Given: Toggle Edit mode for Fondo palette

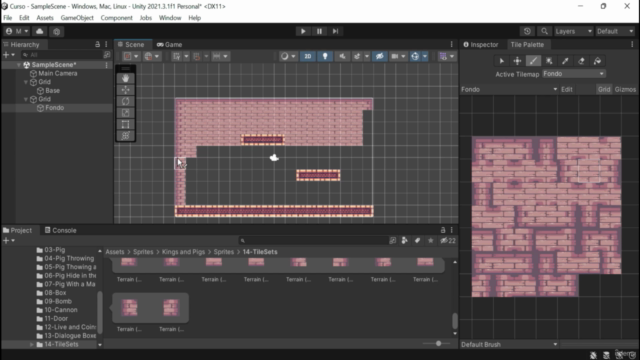Looking at the screenshot, I should (567, 89).
